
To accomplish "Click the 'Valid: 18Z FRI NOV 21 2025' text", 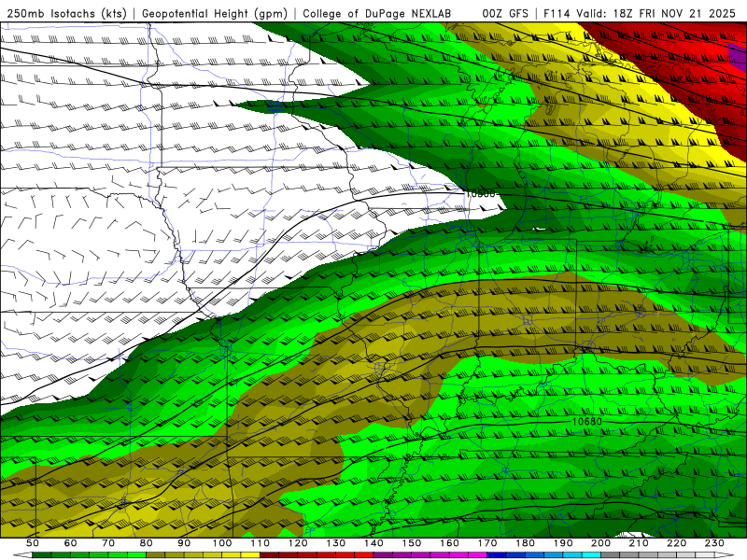I will pos(656,13).
